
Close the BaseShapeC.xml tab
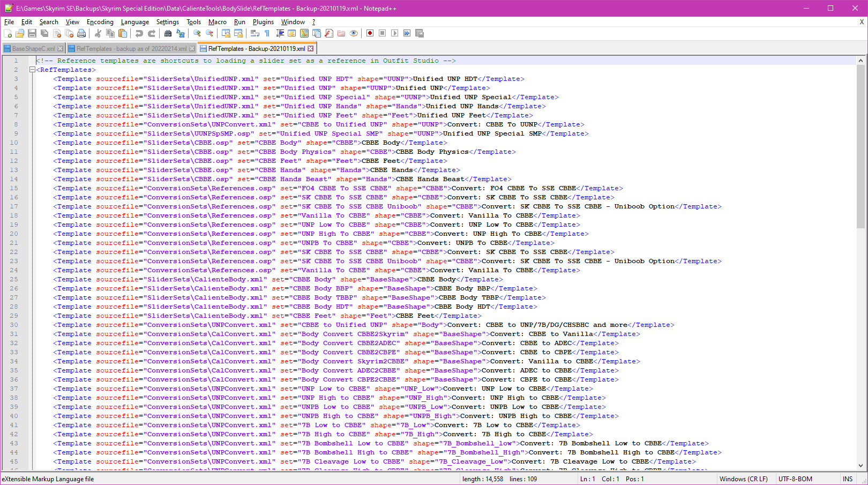pyautogui.click(x=61, y=49)
